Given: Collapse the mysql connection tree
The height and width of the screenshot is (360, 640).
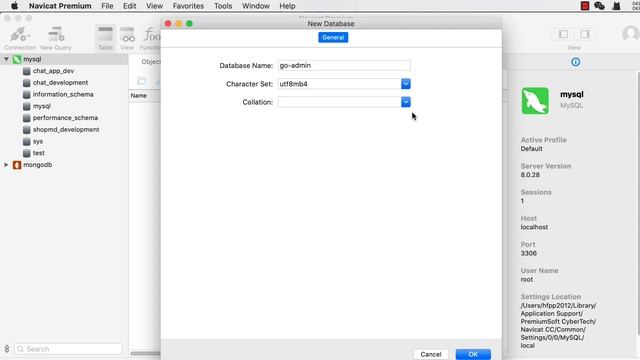Looking at the screenshot, I should pos(6,59).
